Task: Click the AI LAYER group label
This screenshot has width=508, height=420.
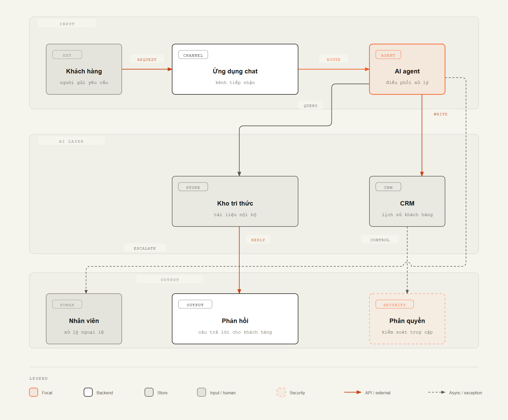Action: point(71,141)
